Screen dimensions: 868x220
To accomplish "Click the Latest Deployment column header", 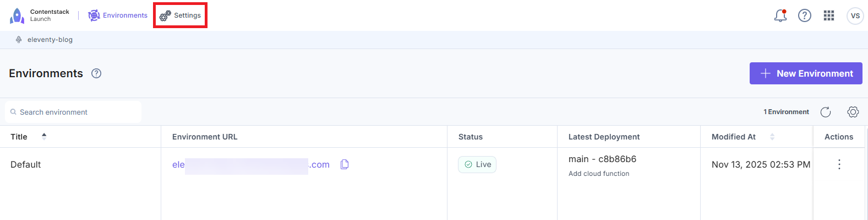I will point(604,137).
